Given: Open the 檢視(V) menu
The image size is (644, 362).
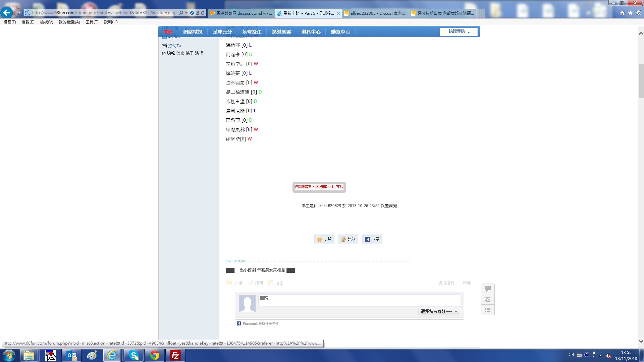Looking at the screenshot, I should point(46,22).
